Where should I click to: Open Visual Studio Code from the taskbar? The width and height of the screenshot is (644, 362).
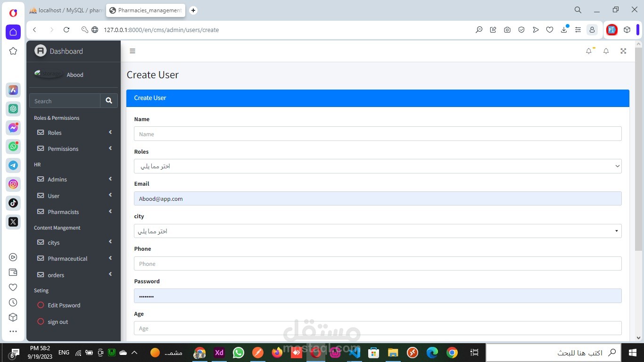coord(355,352)
